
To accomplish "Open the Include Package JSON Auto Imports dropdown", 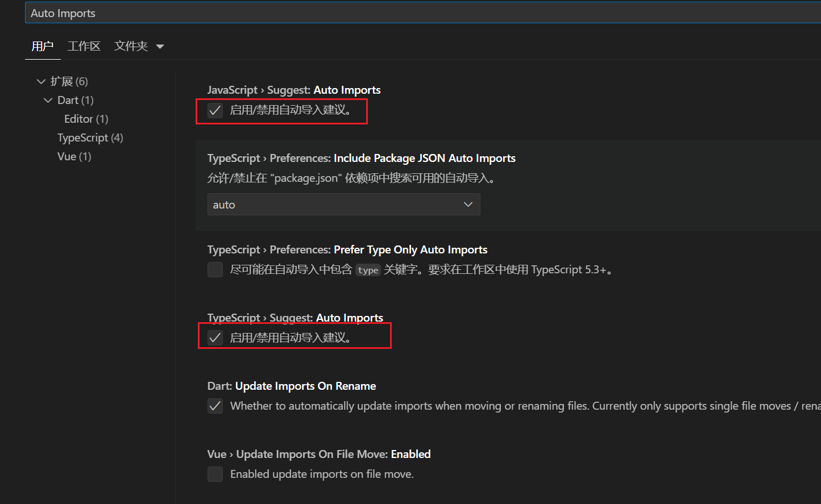I will click(344, 205).
